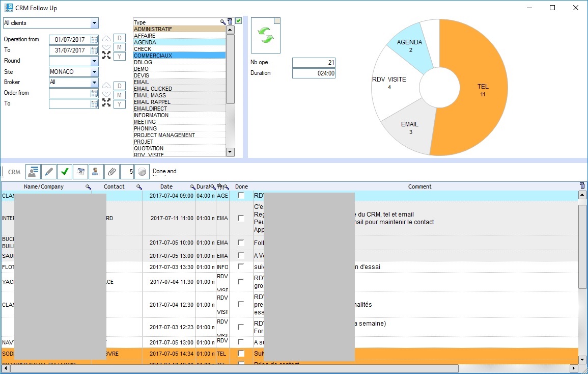Image resolution: width=588 pixels, height=374 pixels.
Task: Click the green checkmark toolbar icon
Action: tap(64, 172)
